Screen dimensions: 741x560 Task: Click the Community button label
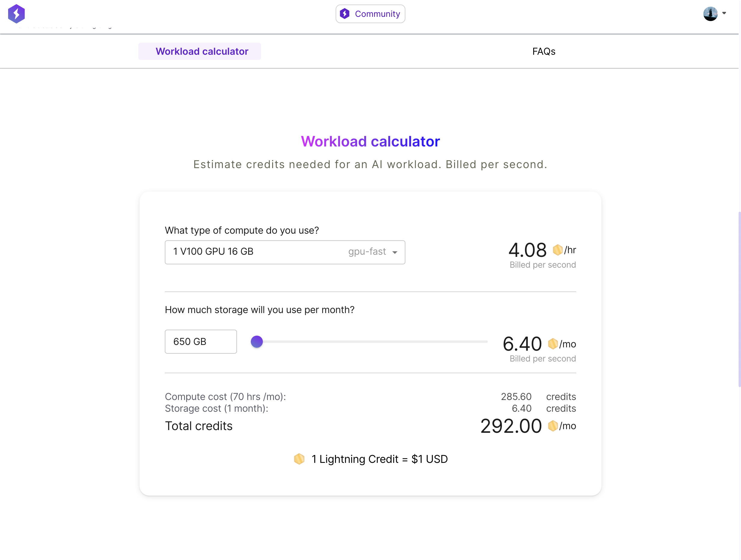pyautogui.click(x=377, y=14)
